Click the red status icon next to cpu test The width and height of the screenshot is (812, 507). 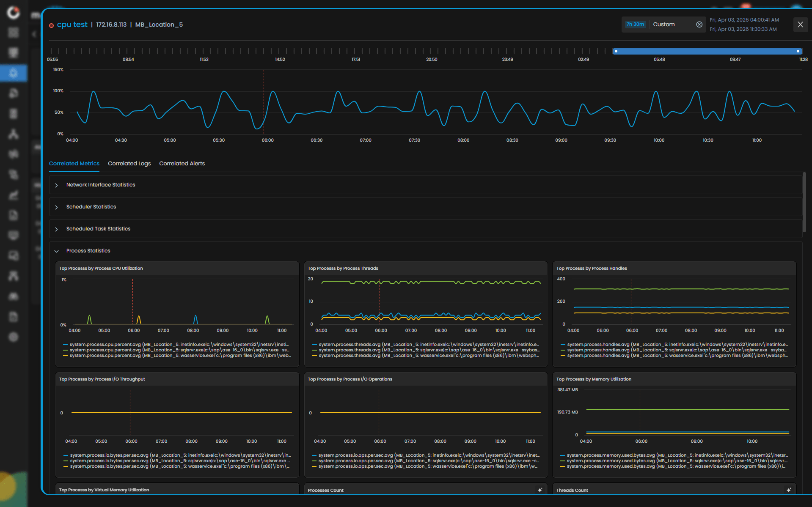point(51,25)
